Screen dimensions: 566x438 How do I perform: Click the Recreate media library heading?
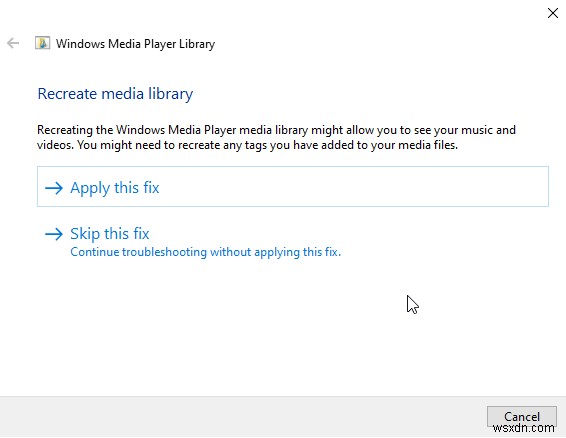click(115, 94)
